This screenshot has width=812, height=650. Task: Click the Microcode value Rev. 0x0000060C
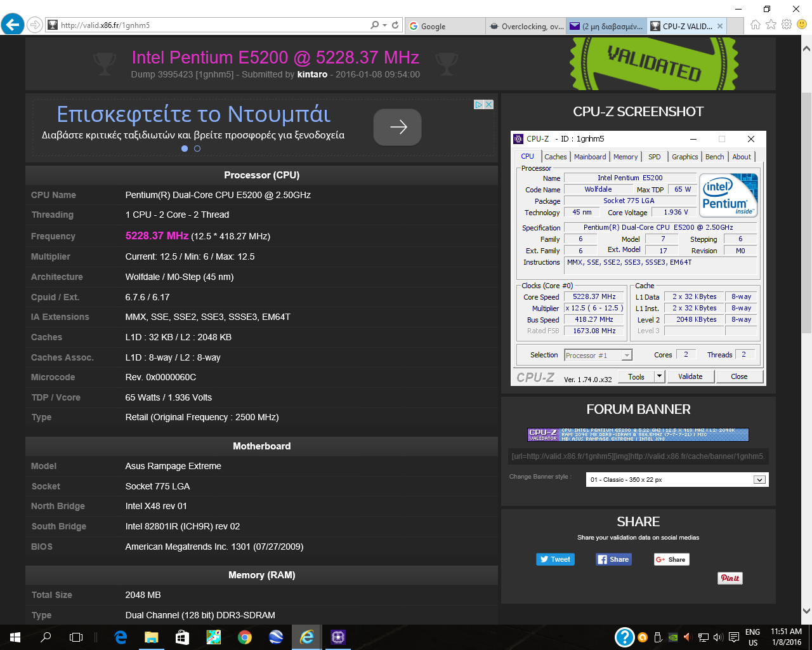160,377
